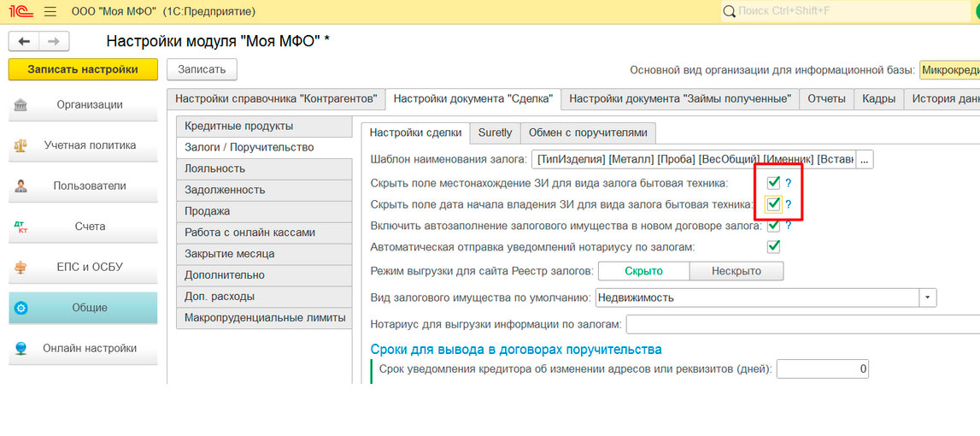Open the hamburger main menu
The image size is (980, 436).
[x=50, y=11]
